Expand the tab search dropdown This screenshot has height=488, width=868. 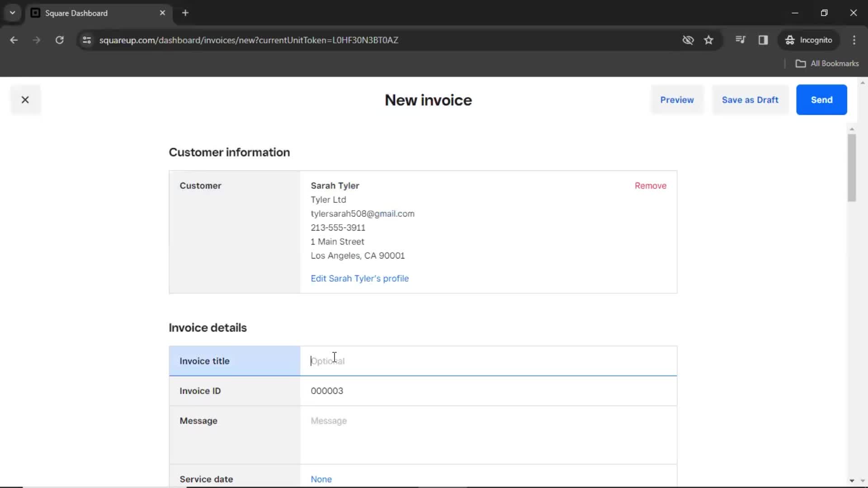coord(12,13)
